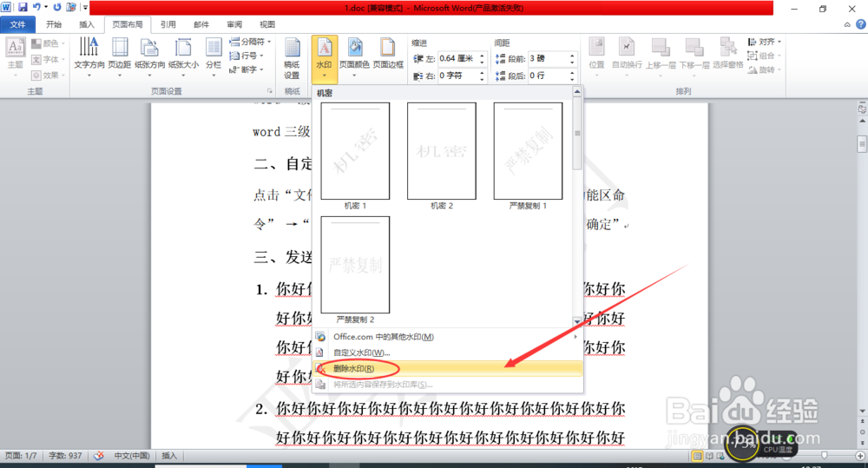Decrease the 段后 spacing with down stepper
868x468 pixels.
572,79
